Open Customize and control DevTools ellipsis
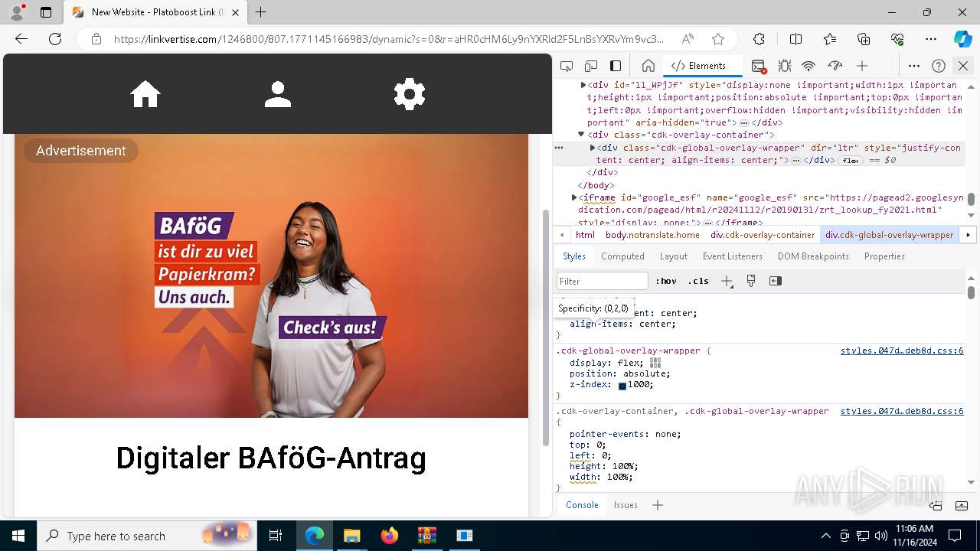Image resolution: width=980 pixels, height=551 pixels. pyautogui.click(x=914, y=66)
